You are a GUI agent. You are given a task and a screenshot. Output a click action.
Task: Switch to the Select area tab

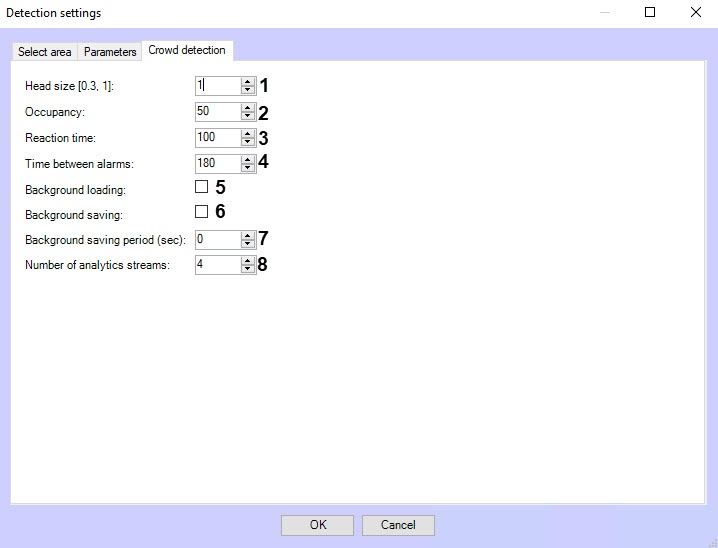pos(45,52)
